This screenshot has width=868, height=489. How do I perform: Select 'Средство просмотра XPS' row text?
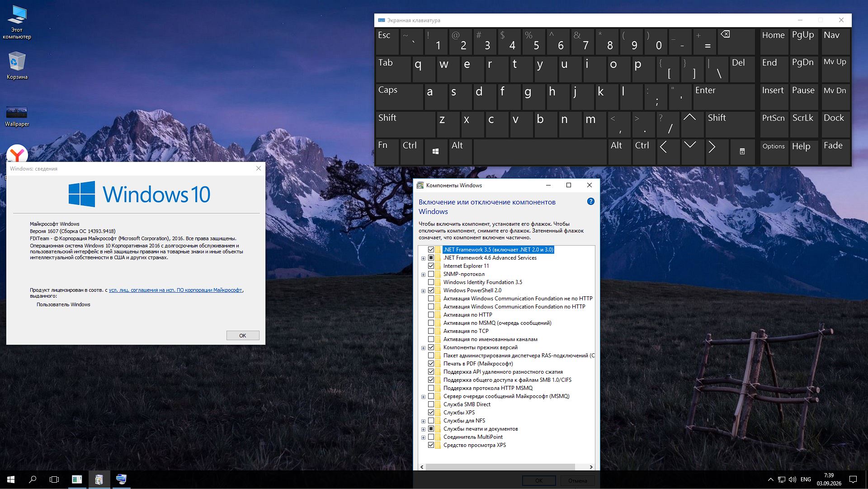point(474,445)
